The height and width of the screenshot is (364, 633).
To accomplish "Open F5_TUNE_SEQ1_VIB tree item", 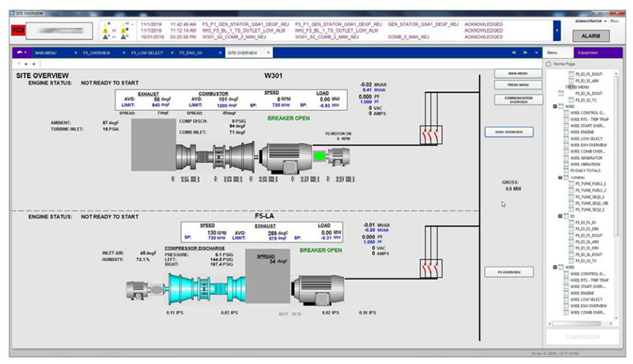I will 591,203.
